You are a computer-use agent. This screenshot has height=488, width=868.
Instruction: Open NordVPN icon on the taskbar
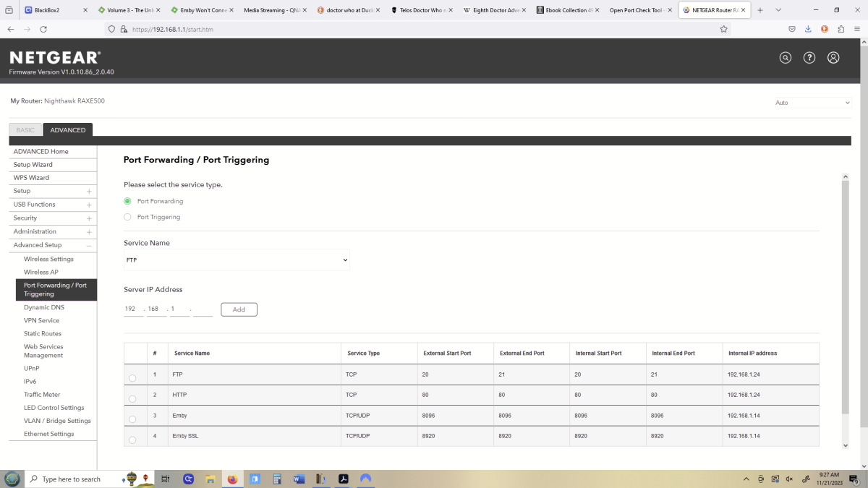[x=365, y=479]
